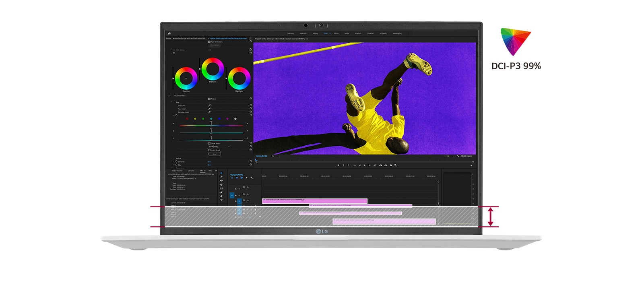The height and width of the screenshot is (289, 644).
Task: Toggle the Face Detection checkbox
Action: click(x=209, y=42)
